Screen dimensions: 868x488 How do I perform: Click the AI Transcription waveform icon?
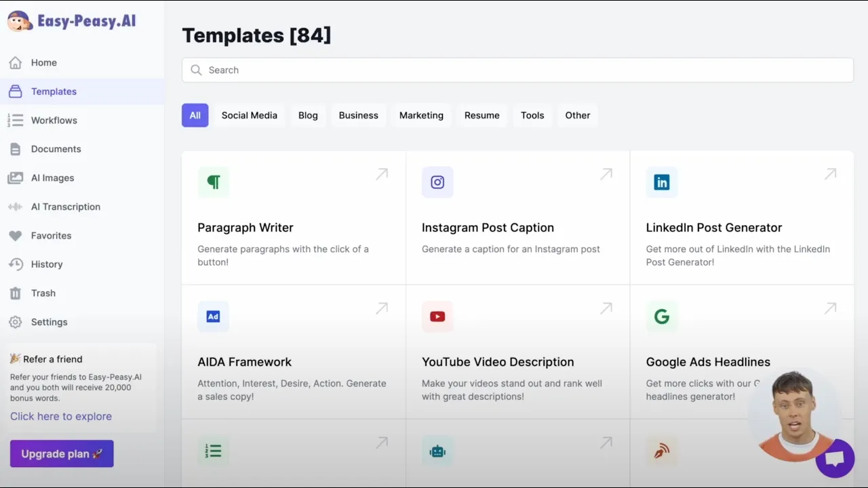(x=15, y=207)
